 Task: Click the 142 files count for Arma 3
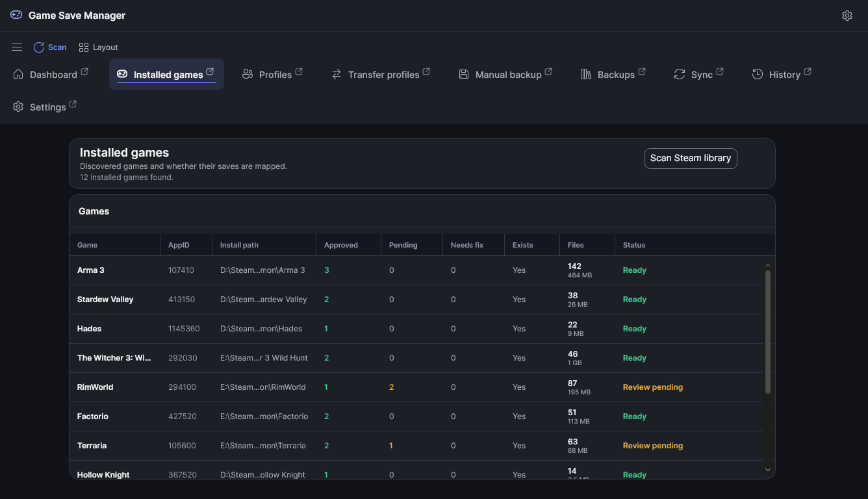click(574, 266)
